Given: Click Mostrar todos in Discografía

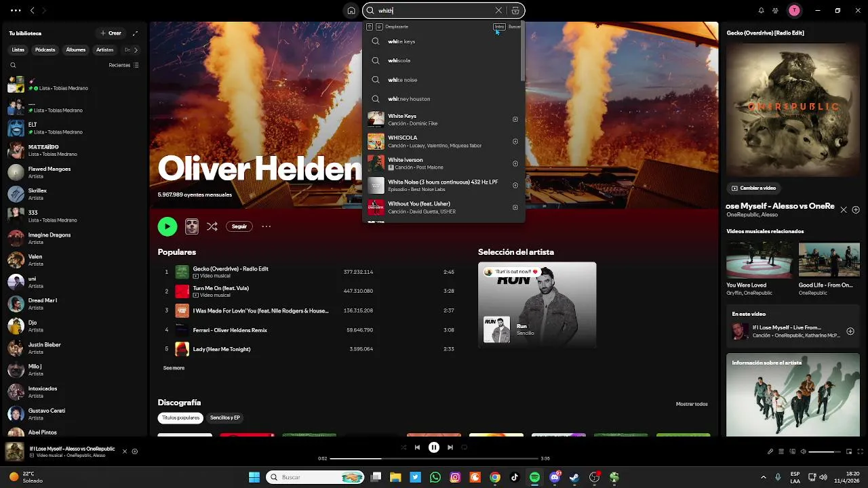Looking at the screenshot, I should 692,404.
